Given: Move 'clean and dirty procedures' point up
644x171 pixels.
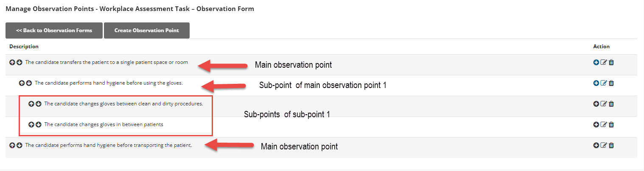Looking at the screenshot, I should click(x=31, y=104).
